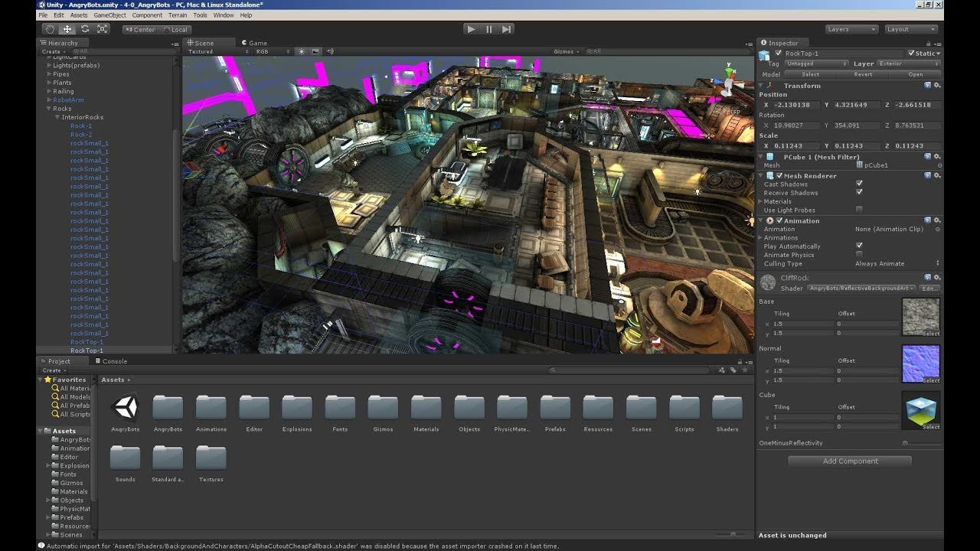Toggle the Local rotation mode button
Viewport: 980px width, 551px height.
click(175, 30)
